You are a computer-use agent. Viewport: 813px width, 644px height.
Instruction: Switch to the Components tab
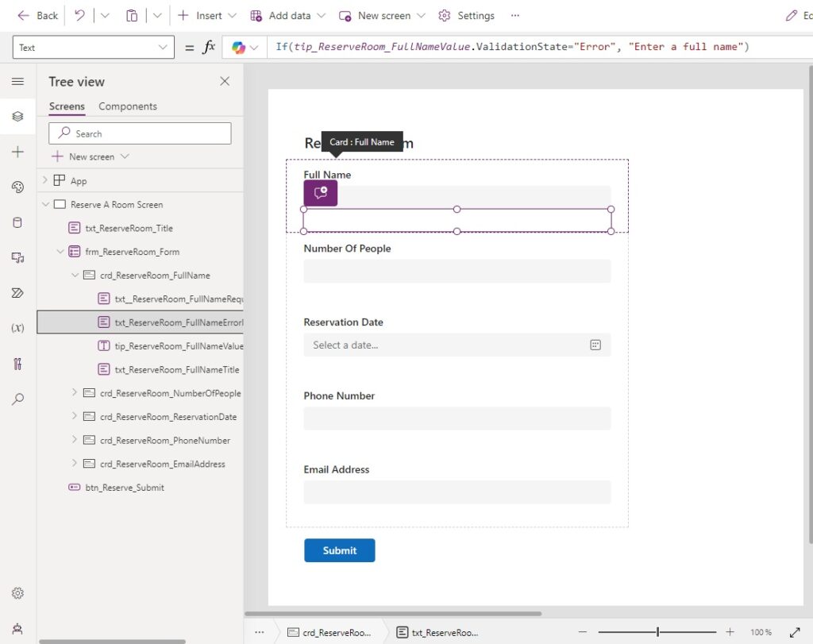pos(128,106)
